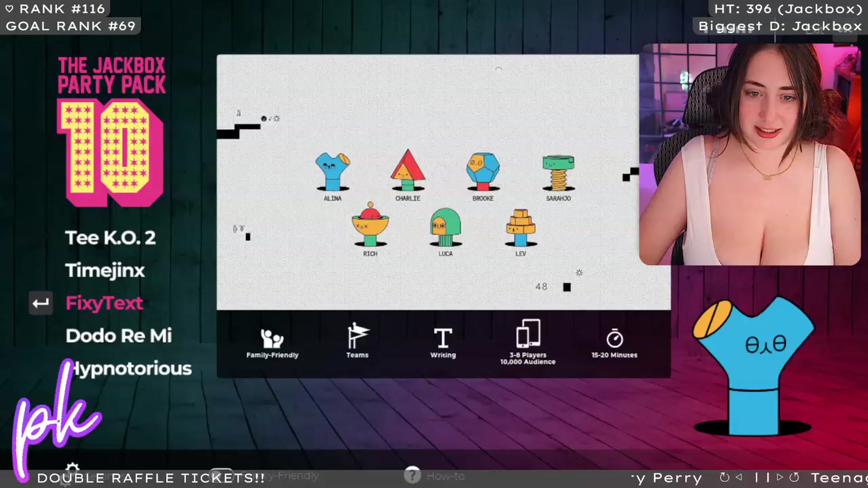Click the RICH name label

[370, 253]
